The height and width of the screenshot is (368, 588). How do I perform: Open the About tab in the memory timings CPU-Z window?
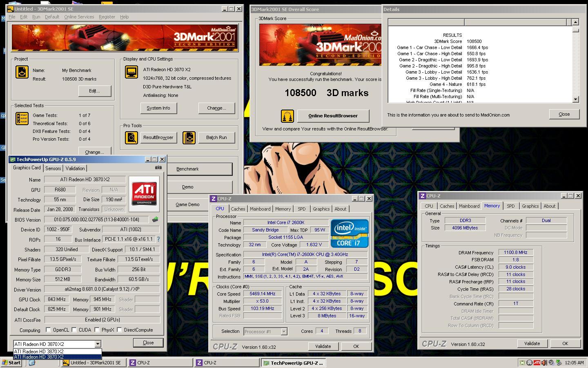pos(549,206)
